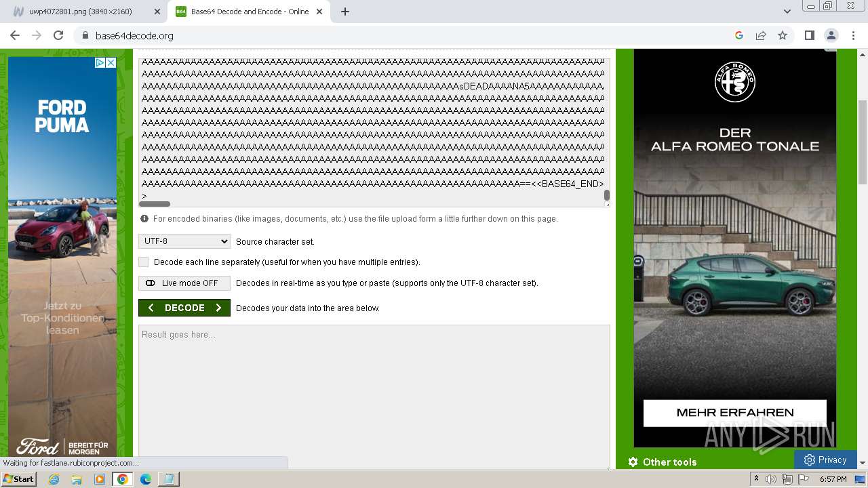Close the Ford ad with X icon
The image size is (868, 488).
coord(111,62)
